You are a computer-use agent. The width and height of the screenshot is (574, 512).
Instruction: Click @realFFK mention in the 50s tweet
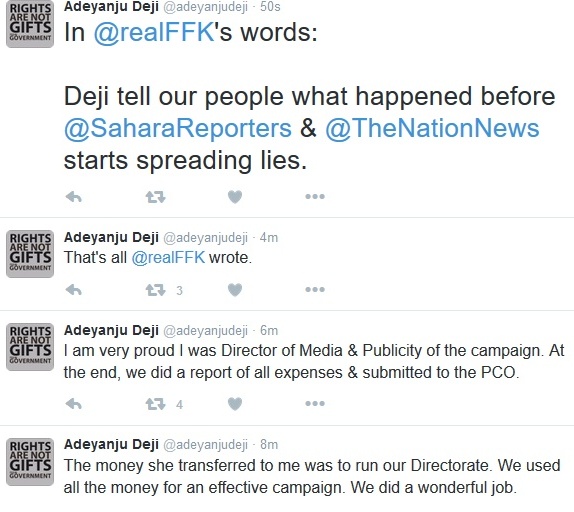pos(154,32)
